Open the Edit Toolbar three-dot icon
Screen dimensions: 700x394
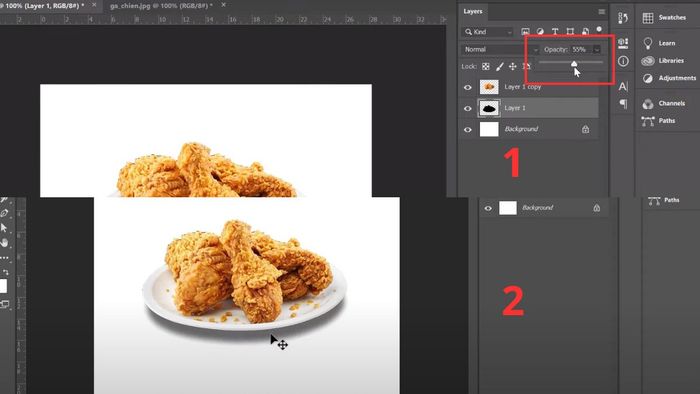[4, 258]
